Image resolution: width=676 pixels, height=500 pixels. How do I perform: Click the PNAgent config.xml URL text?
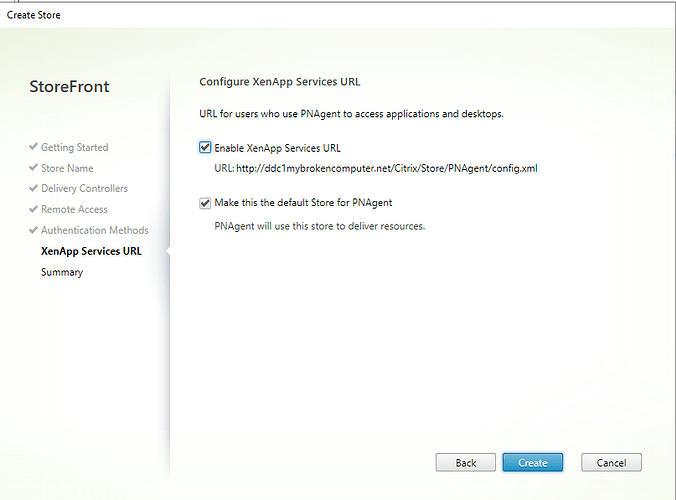click(387, 168)
